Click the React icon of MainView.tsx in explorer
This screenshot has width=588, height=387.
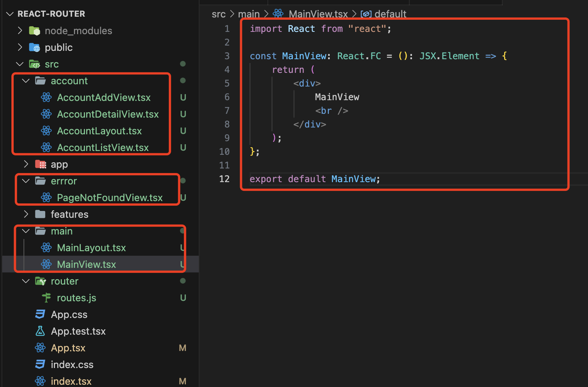46,264
